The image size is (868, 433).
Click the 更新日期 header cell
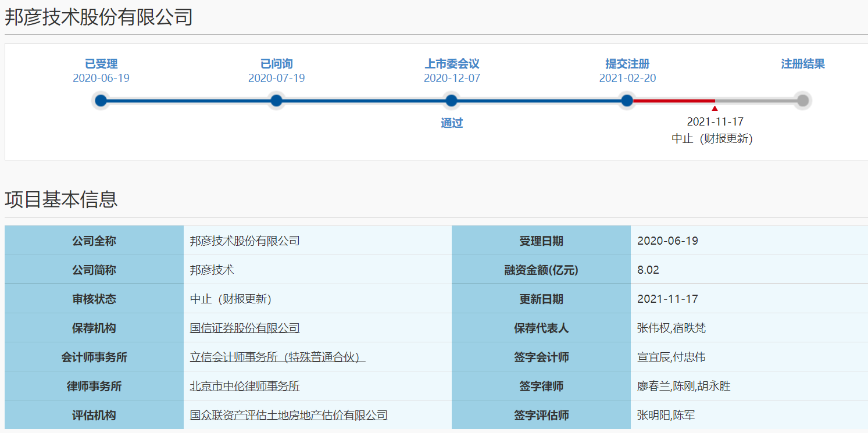[x=541, y=299]
